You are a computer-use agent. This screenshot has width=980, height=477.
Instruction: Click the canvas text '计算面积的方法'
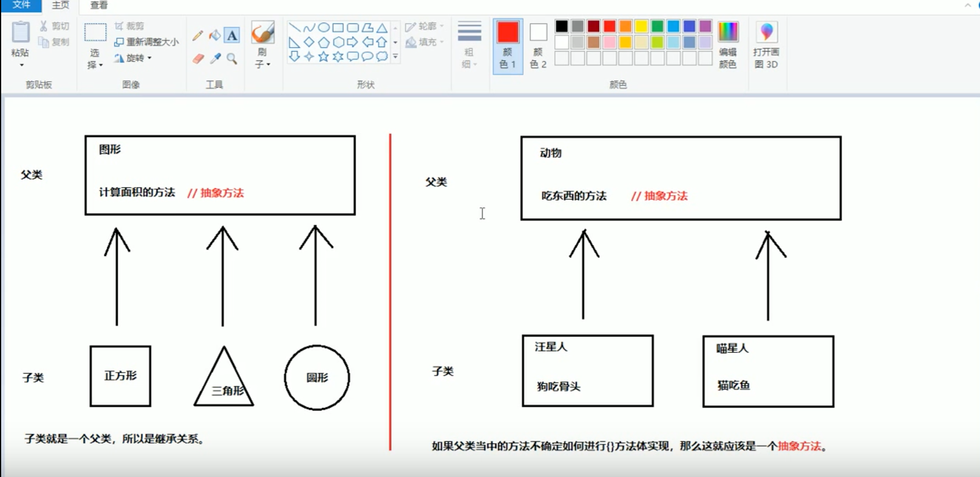pyautogui.click(x=137, y=192)
